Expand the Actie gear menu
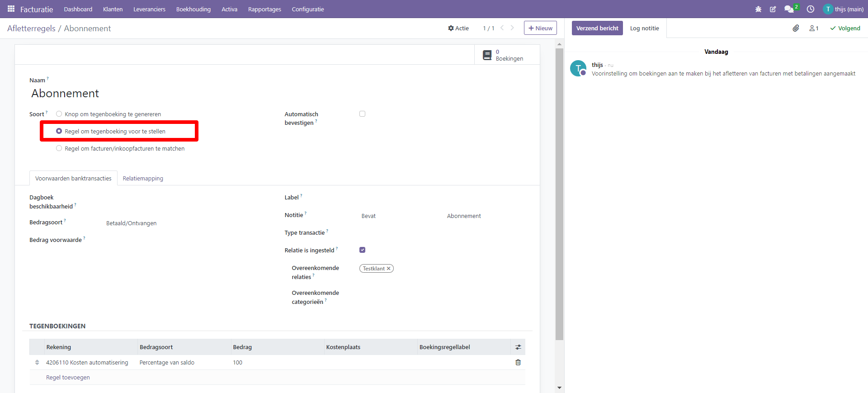The height and width of the screenshot is (393, 868). tap(458, 28)
